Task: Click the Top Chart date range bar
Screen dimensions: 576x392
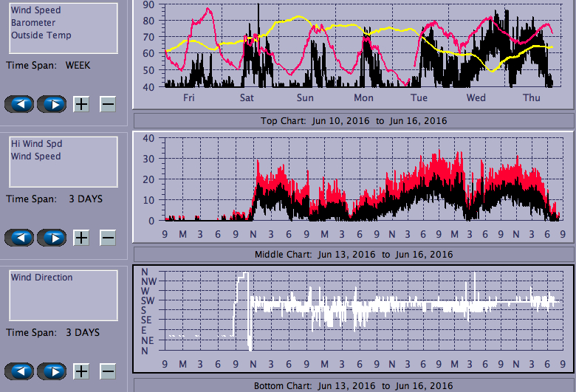Action: [x=353, y=120]
